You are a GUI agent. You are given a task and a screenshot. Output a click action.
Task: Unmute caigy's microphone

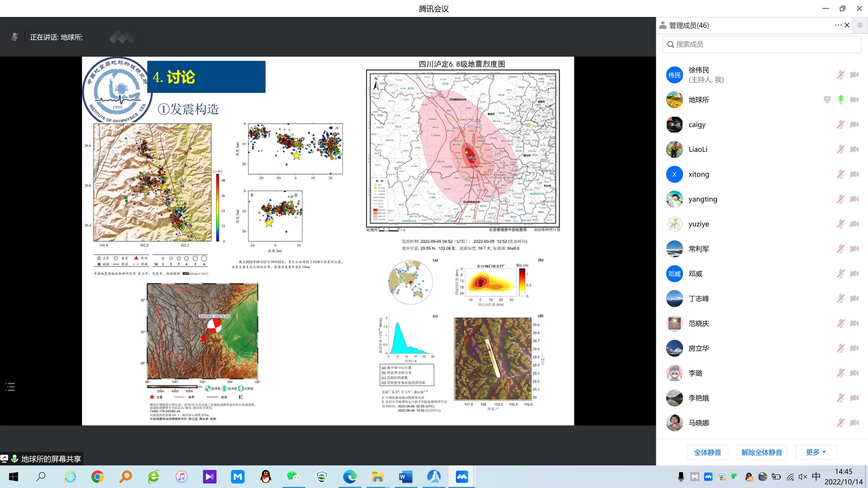click(x=841, y=125)
